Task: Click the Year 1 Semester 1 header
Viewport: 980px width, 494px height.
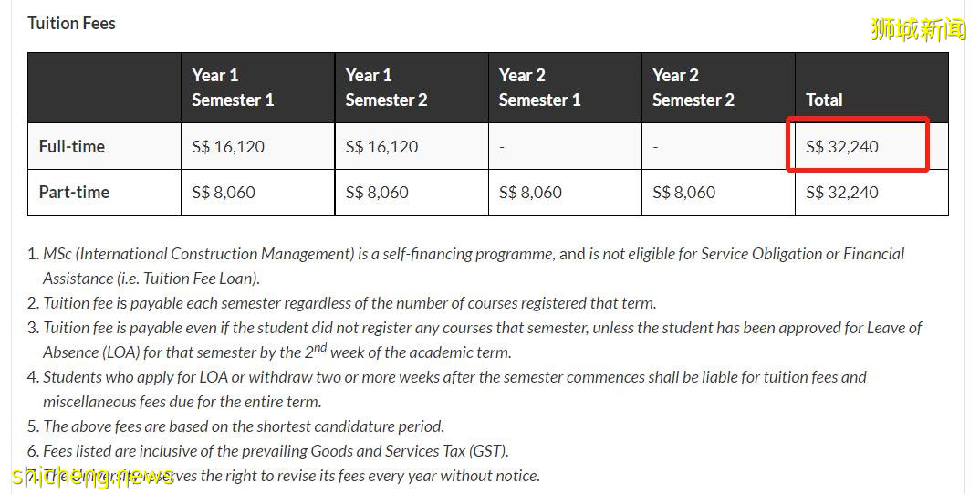Action: point(233,88)
